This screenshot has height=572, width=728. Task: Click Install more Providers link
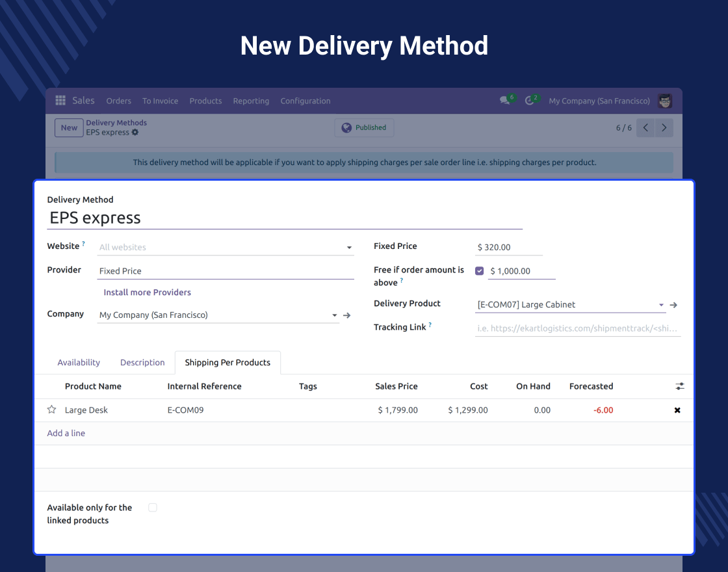pyautogui.click(x=147, y=292)
